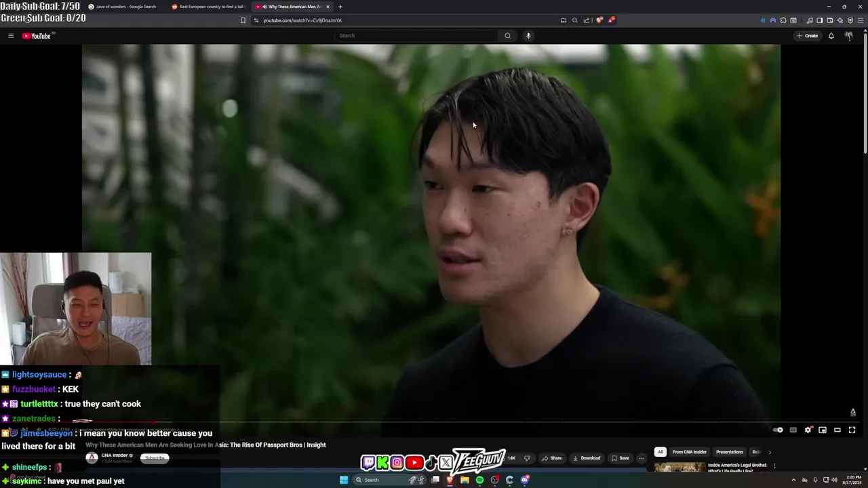Open the Windows Start menu
868x488 pixels.
[x=344, y=480]
